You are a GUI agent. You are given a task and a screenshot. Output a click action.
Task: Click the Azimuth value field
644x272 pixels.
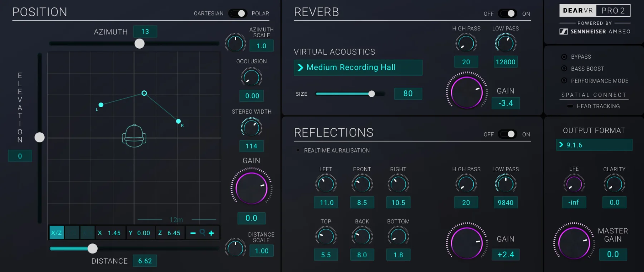point(145,31)
